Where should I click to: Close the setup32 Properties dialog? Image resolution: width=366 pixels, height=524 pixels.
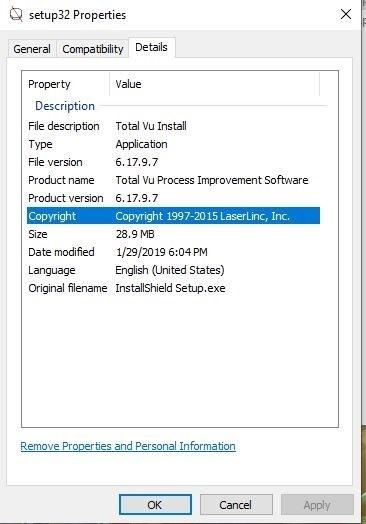[x=346, y=14]
